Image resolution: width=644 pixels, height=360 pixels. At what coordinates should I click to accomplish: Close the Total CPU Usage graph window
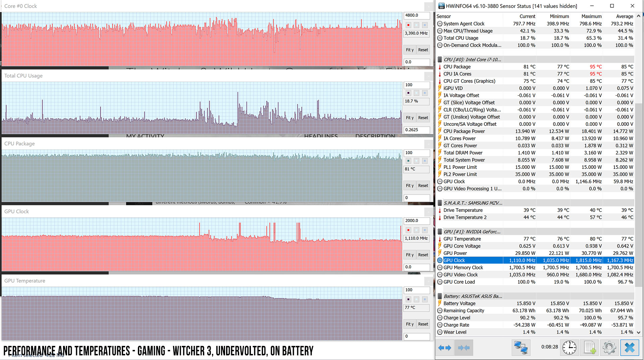coord(429,76)
